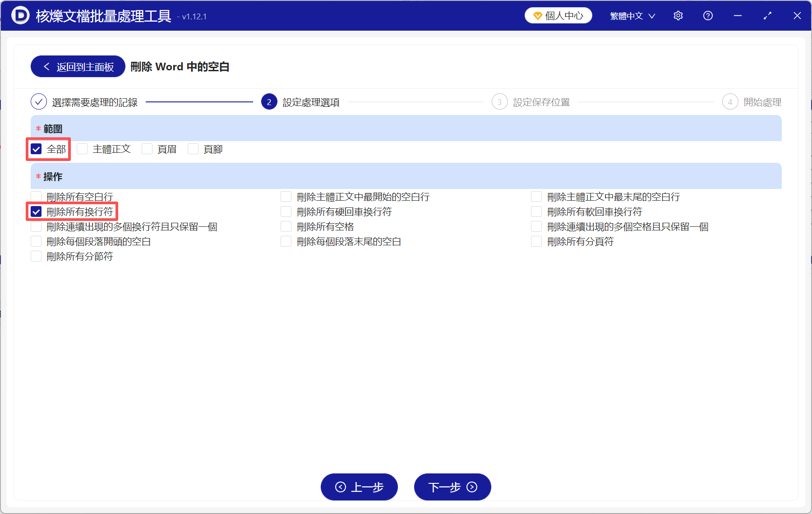Click the numbered circle 2 on current step
Screen dimensions: 812x514
269,102
